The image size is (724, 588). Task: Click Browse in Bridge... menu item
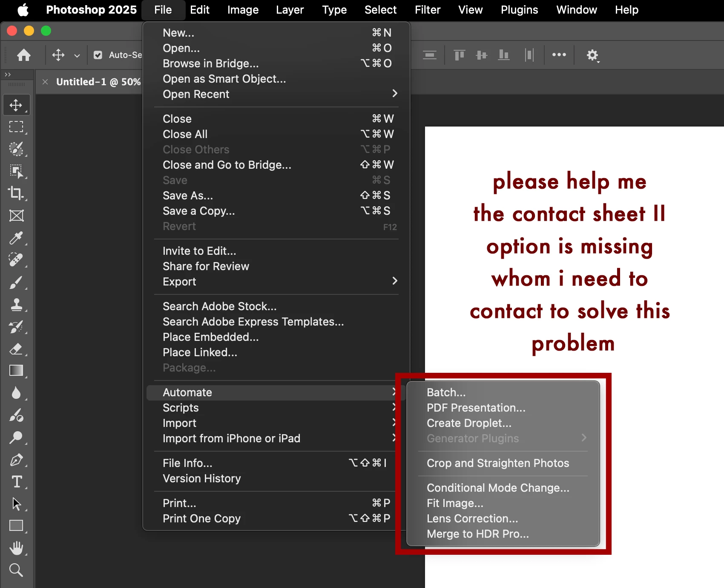click(276, 63)
